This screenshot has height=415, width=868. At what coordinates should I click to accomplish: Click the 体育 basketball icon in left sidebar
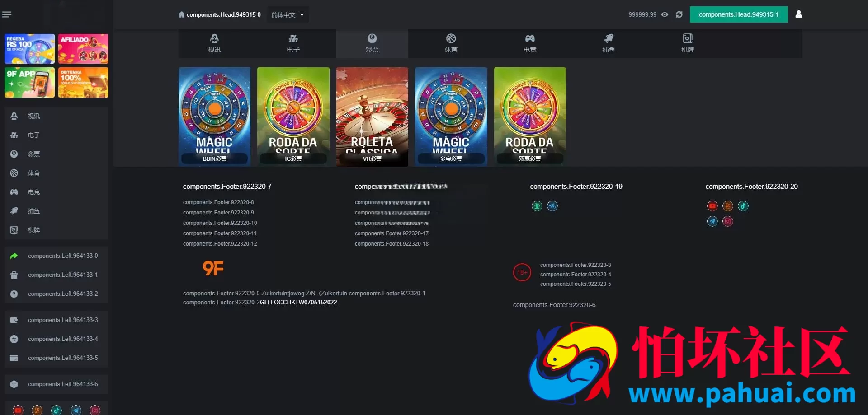pos(14,173)
